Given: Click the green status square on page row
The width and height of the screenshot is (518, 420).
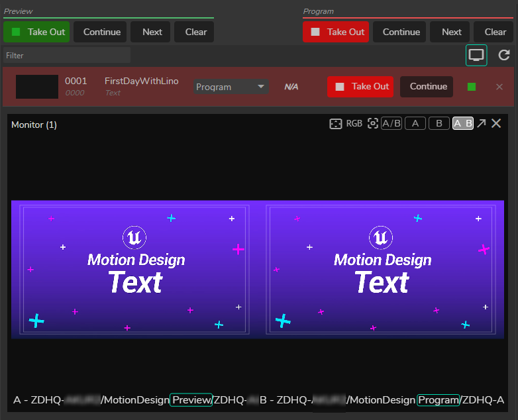Looking at the screenshot, I should [472, 87].
